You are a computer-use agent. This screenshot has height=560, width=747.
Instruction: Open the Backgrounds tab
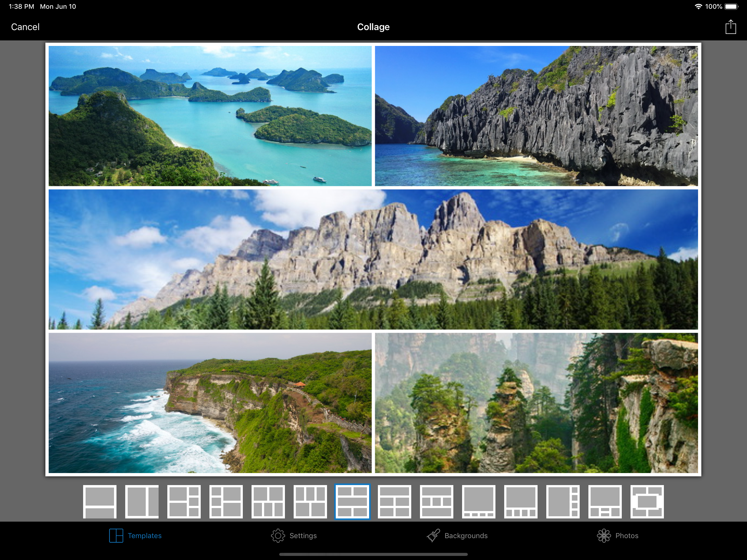click(457, 536)
